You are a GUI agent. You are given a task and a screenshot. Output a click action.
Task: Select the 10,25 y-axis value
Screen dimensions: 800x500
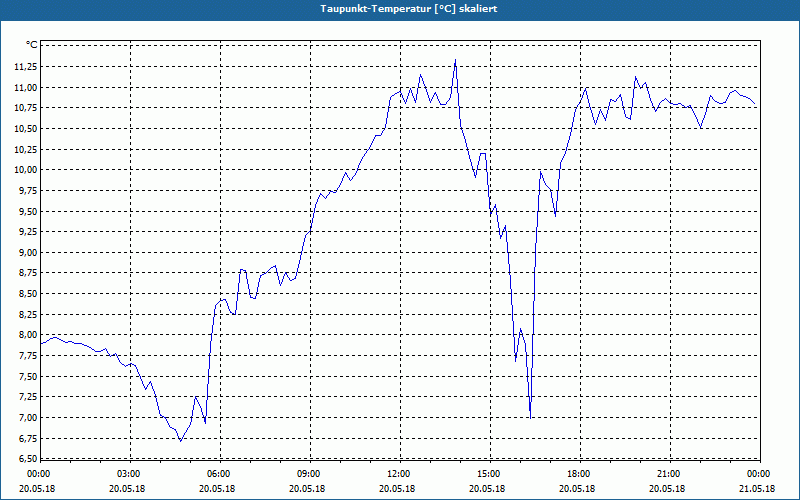27,149
